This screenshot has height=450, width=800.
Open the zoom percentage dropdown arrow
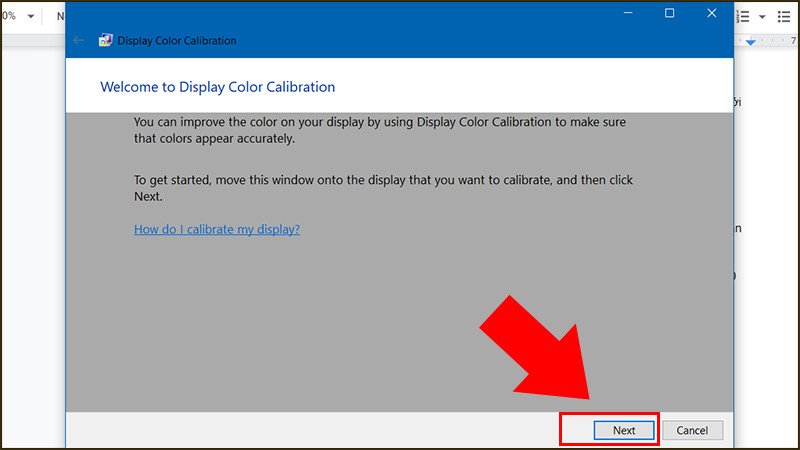point(29,16)
